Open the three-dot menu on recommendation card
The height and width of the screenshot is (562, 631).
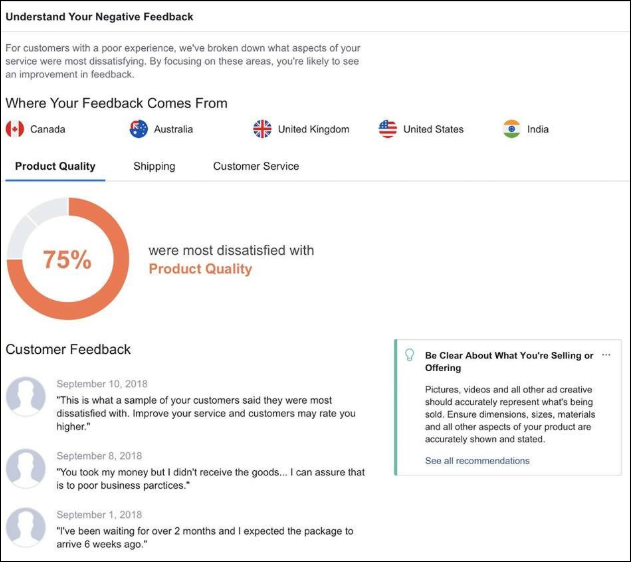[x=606, y=355]
